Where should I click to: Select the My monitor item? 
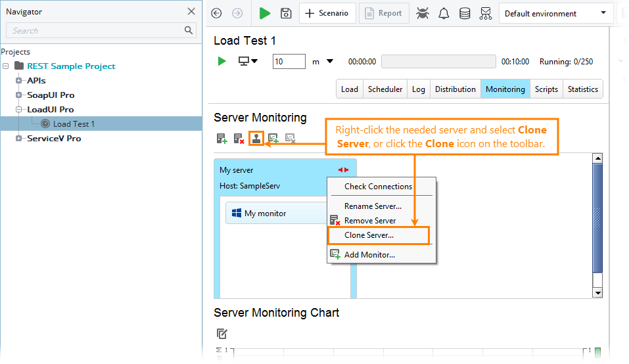pyautogui.click(x=277, y=213)
